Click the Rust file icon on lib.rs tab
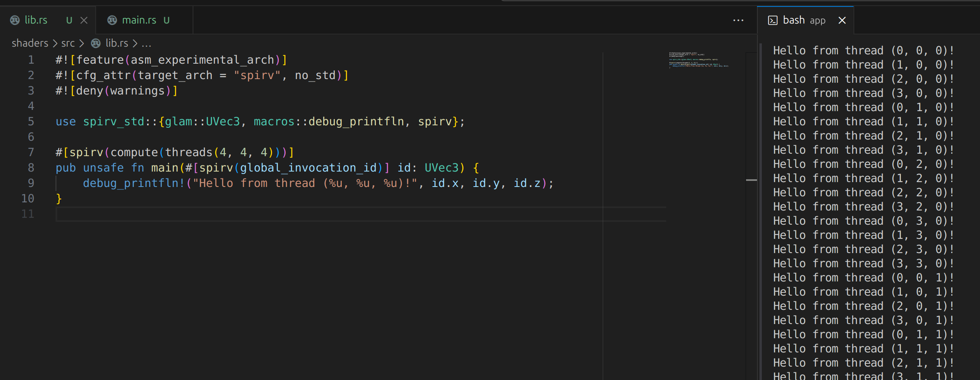The width and height of the screenshot is (980, 380). [15, 20]
